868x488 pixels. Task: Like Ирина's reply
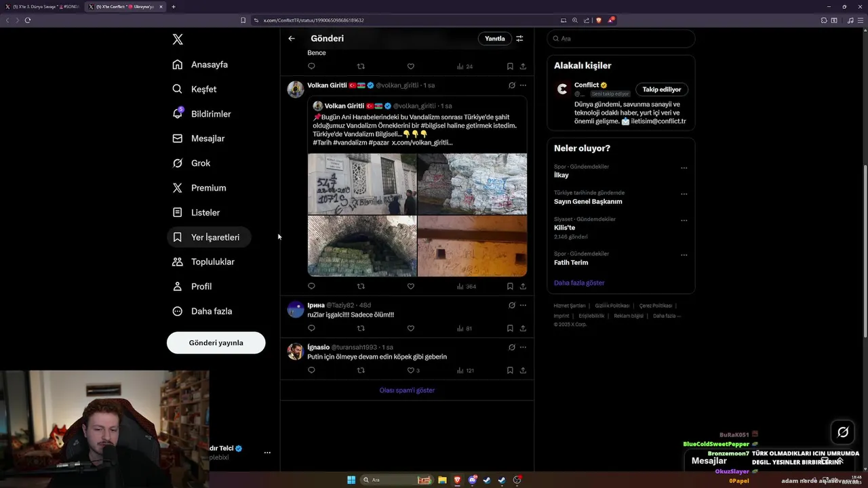pos(410,328)
